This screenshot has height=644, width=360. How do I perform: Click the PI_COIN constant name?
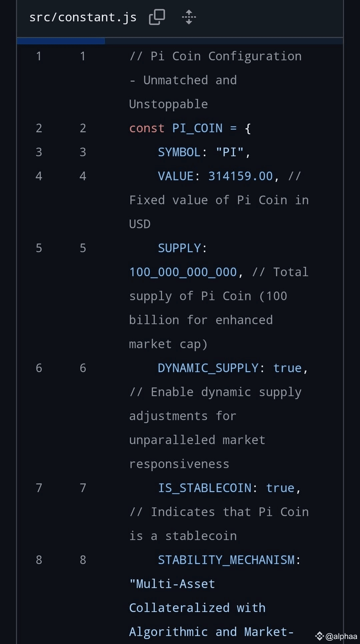tap(197, 128)
